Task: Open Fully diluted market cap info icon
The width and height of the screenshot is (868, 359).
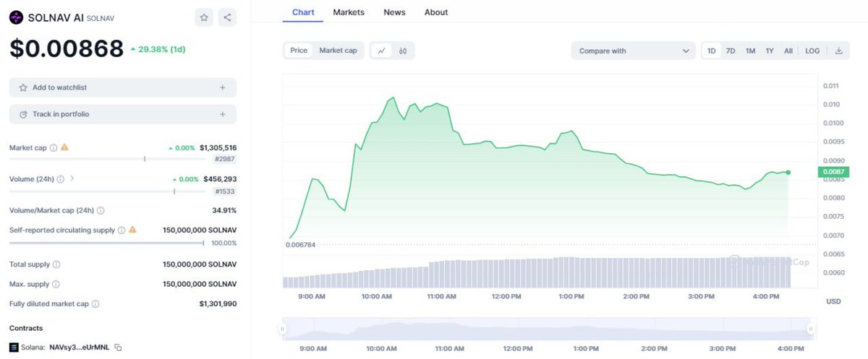Action: (95, 304)
